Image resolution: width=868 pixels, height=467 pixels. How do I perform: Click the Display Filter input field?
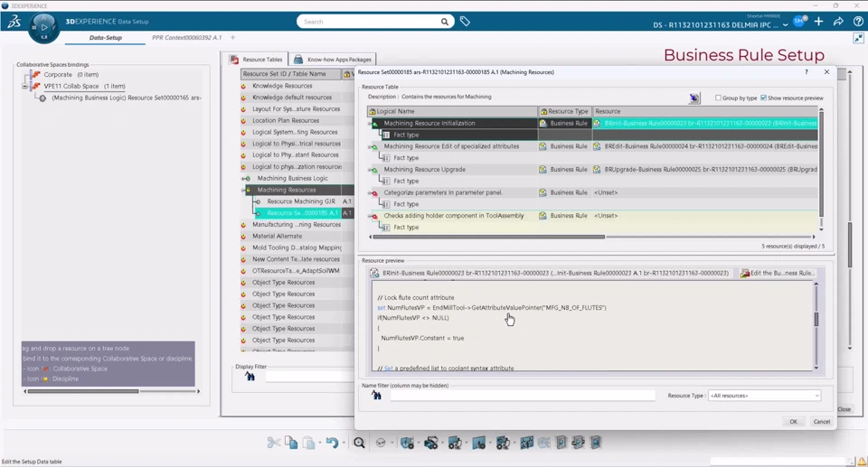(310, 377)
